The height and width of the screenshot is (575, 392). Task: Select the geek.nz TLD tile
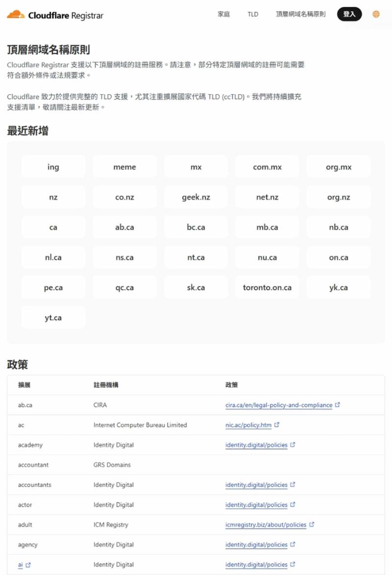[x=196, y=197]
